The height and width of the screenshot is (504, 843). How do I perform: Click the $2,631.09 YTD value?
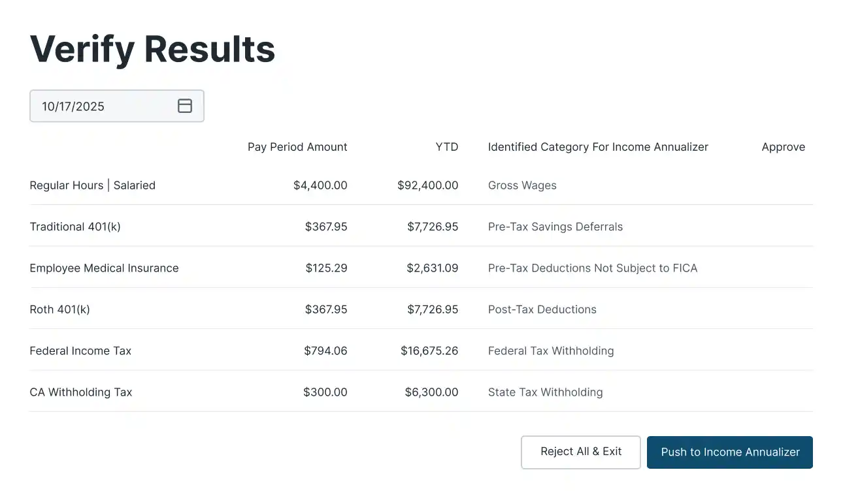click(x=433, y=268)
